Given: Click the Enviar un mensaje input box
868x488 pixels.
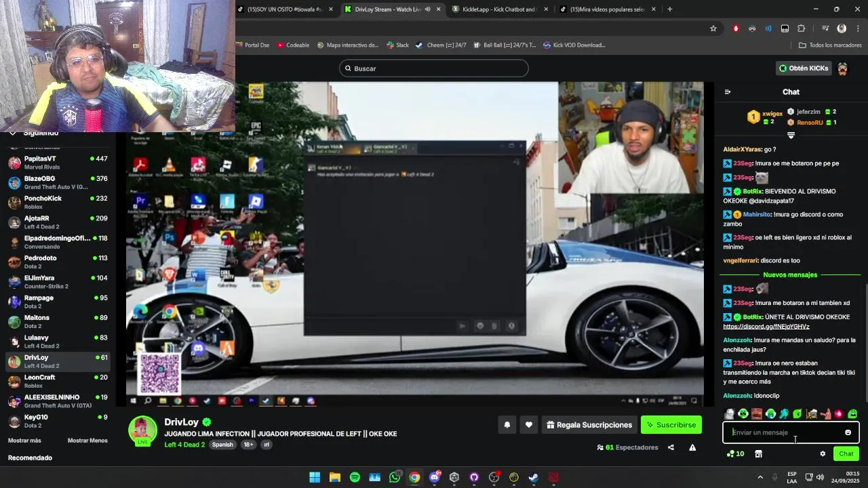Looking at the screenshot, I should coord(791,432).
